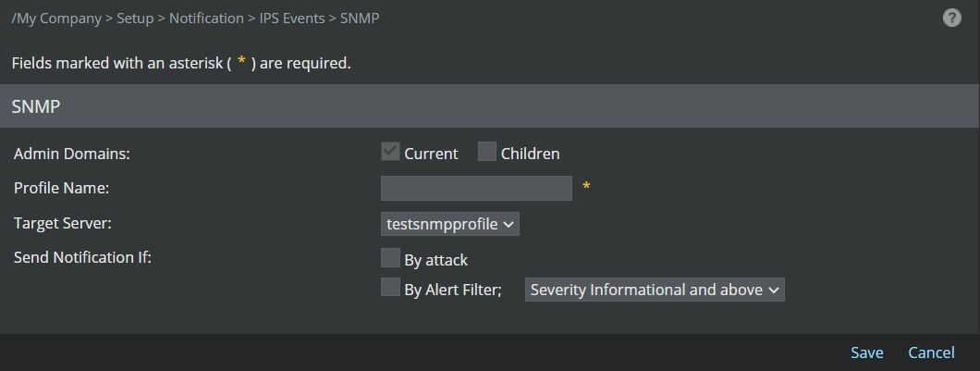Save the SNMP profile
Viewport: 980px width, 371px height.
[x=867, y=352]
